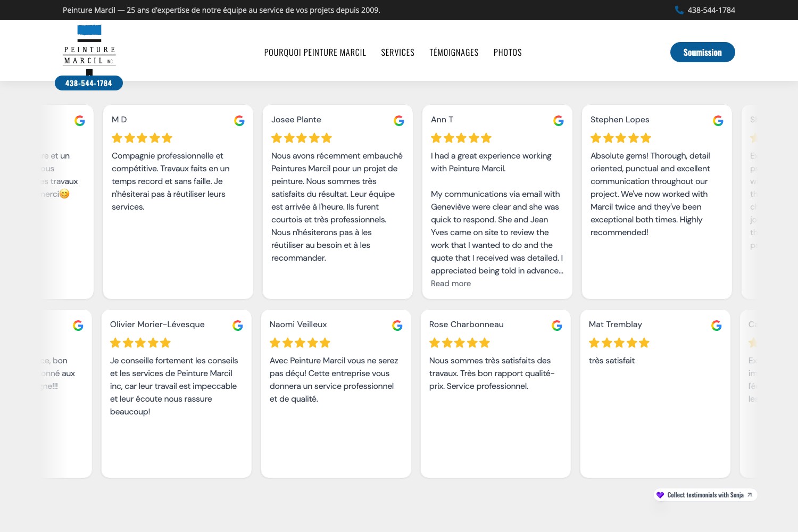
Task: Click review text 'Nous avons récemment embauché'
Action: tap(337, 207)
